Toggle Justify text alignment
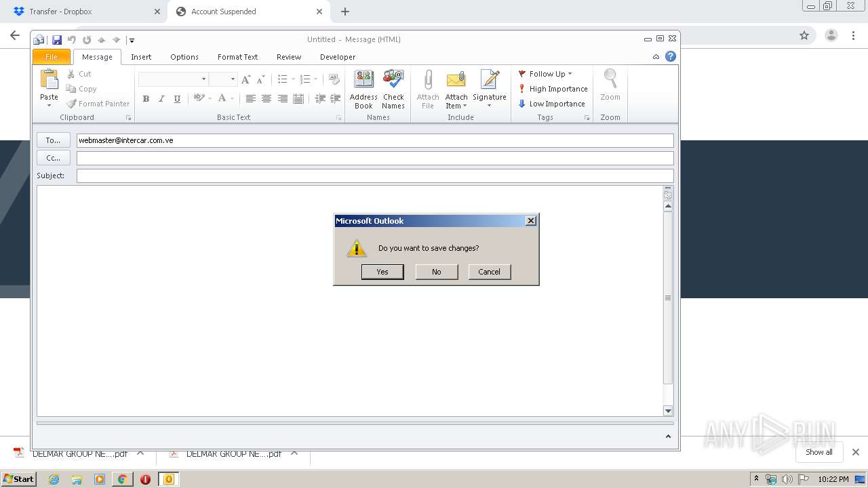Screen dimensions: 868x488 [x=298, y=99]
